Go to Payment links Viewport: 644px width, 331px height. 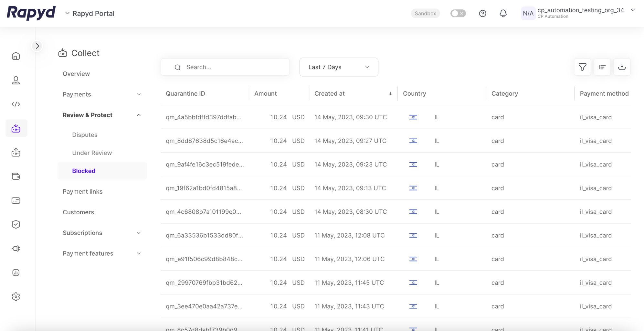pyautogui.click(x=82, y=192)
